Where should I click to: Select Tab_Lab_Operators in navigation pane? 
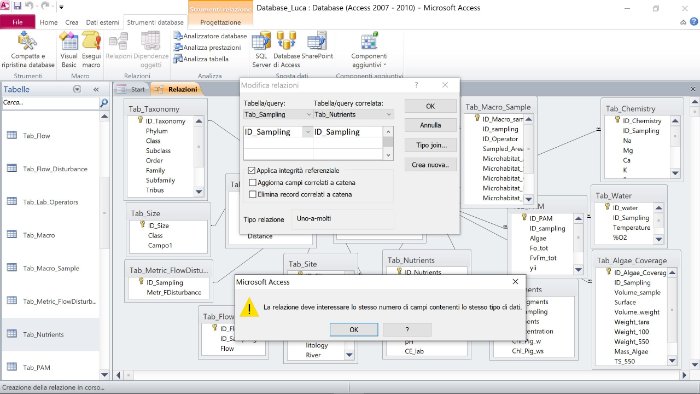(x=51, y=202)
